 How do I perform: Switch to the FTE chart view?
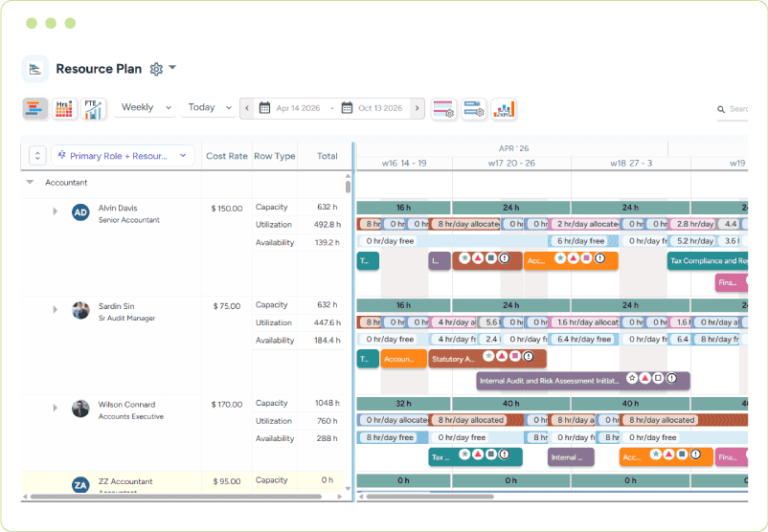[94, 109]
